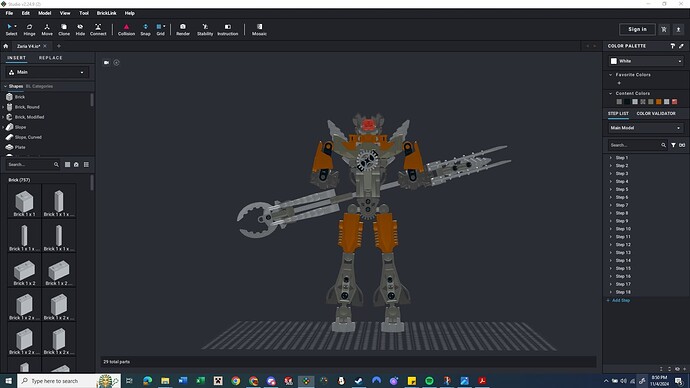This screenshot has height=388, width=690.
Task: Switch to the Color Validator tab
Action: point(656,113)
